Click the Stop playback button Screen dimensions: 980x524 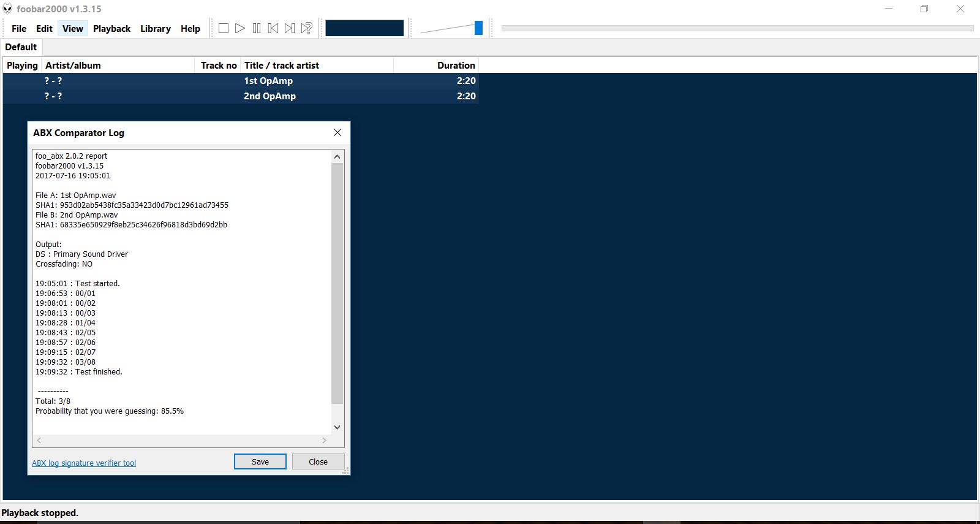224,28
